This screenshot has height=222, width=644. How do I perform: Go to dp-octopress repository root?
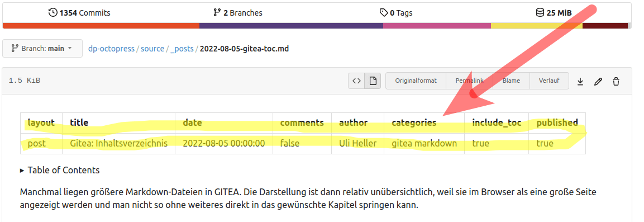pos(111,49)
